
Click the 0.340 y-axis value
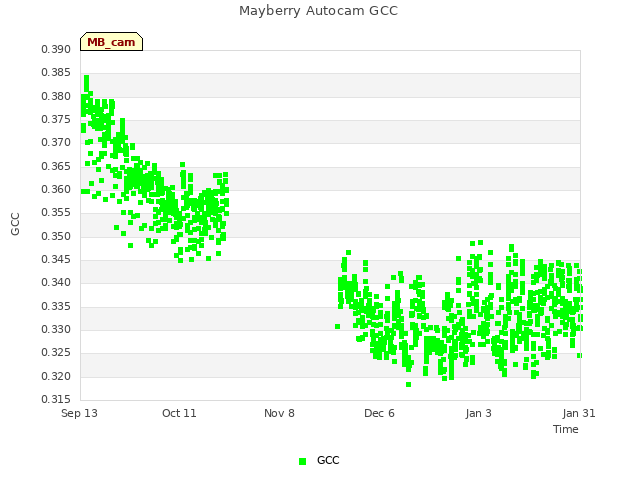[56, 282]
